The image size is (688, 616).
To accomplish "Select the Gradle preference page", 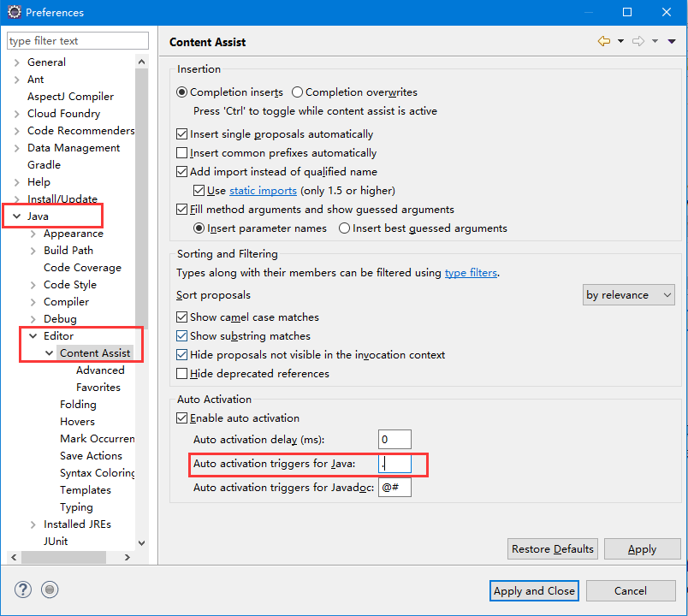I will (44, 165).
